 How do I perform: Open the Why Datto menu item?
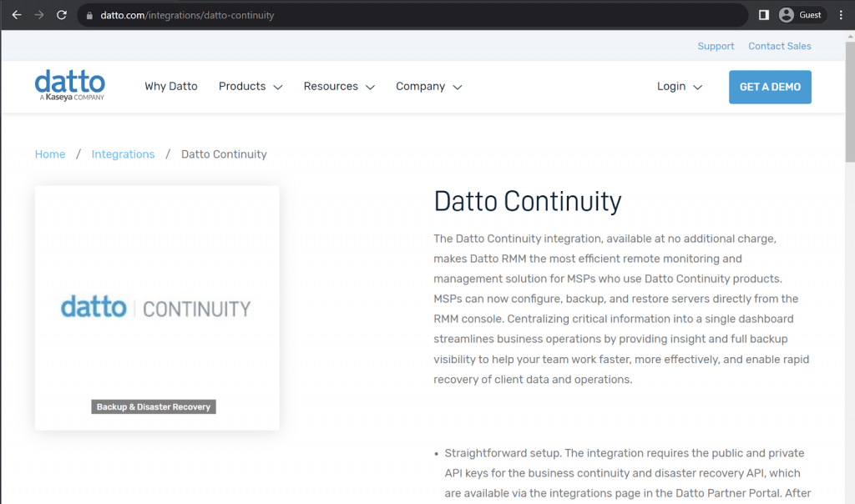[171, 87]
